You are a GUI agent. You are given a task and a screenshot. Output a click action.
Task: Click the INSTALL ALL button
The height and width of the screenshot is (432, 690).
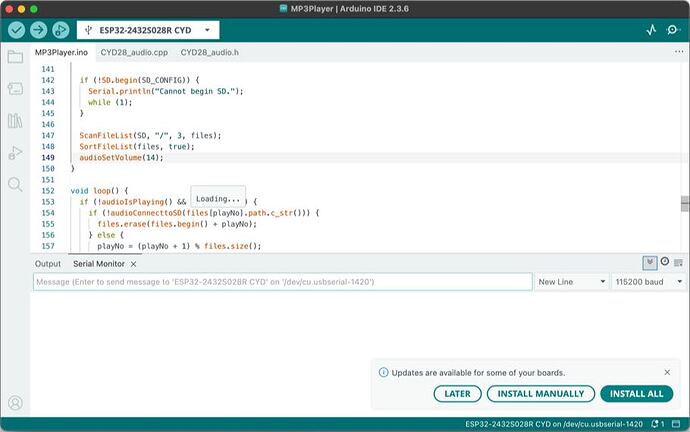click(636, 394)
